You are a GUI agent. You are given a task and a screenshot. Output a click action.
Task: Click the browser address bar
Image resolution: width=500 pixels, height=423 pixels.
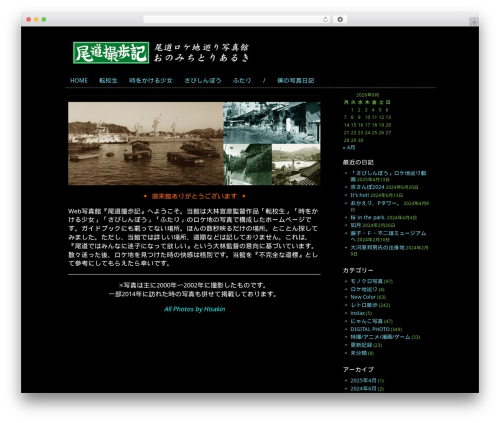click(237, 19)
